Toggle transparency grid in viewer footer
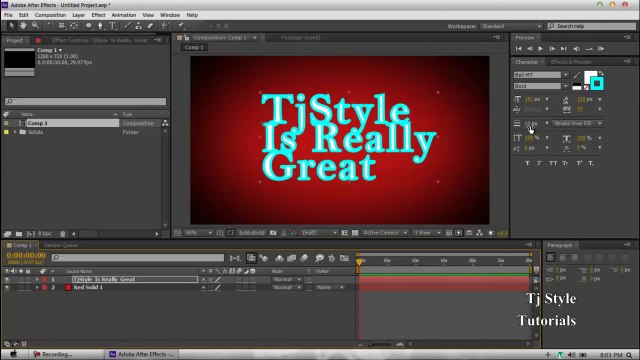640x360 pixels. (355, 233)
